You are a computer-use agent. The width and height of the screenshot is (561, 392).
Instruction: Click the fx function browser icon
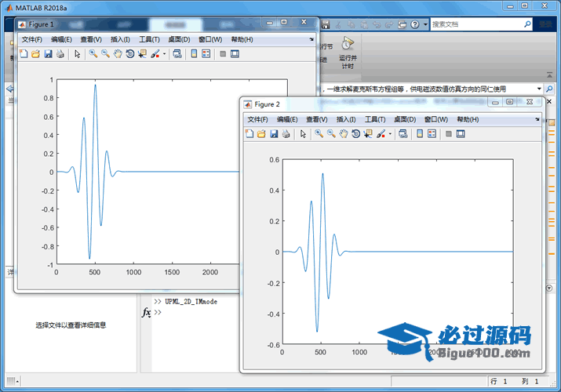[x=147, y=312]
